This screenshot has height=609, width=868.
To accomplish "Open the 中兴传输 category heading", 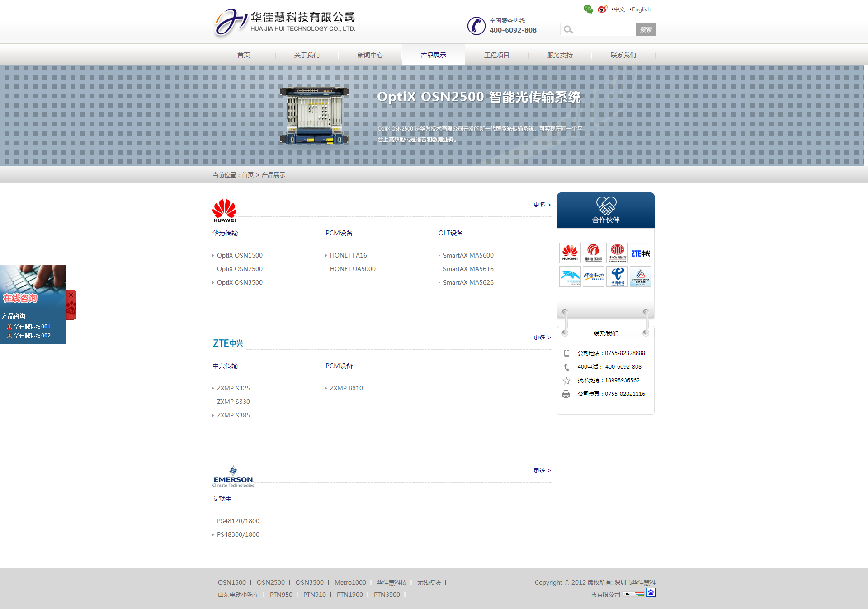I will click(x=225, y=366).
